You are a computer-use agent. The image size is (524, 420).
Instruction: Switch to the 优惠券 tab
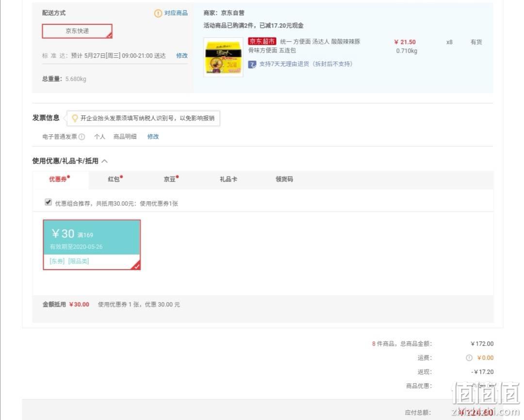(x=60, y=179)
